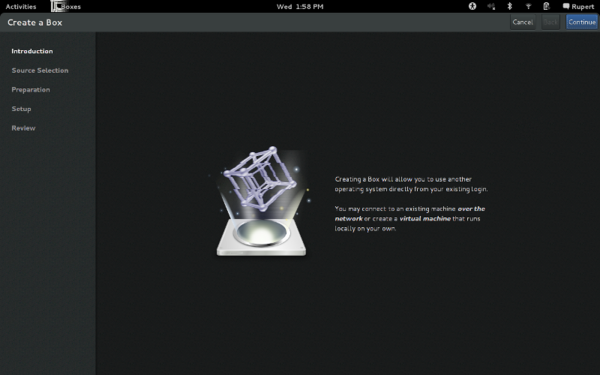Screen dimensions: 600x375
Task: Switch to the Preparation step
Action: coord(31,90)
